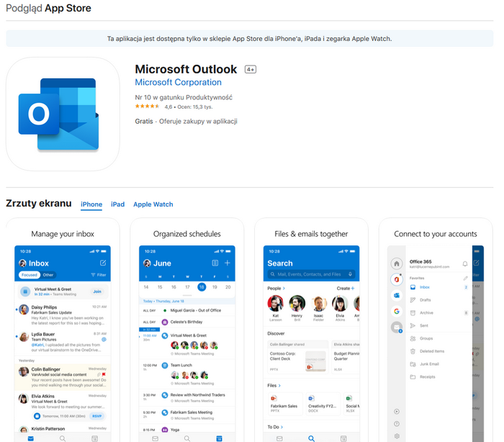Click the Google account icon

397,311
